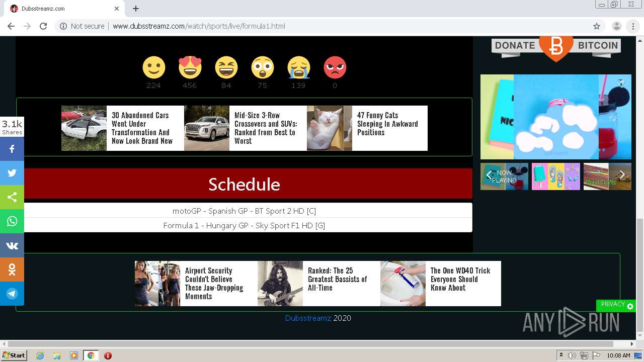Open the green Privacy settings button
644x362 pixels.
point(616,305)
